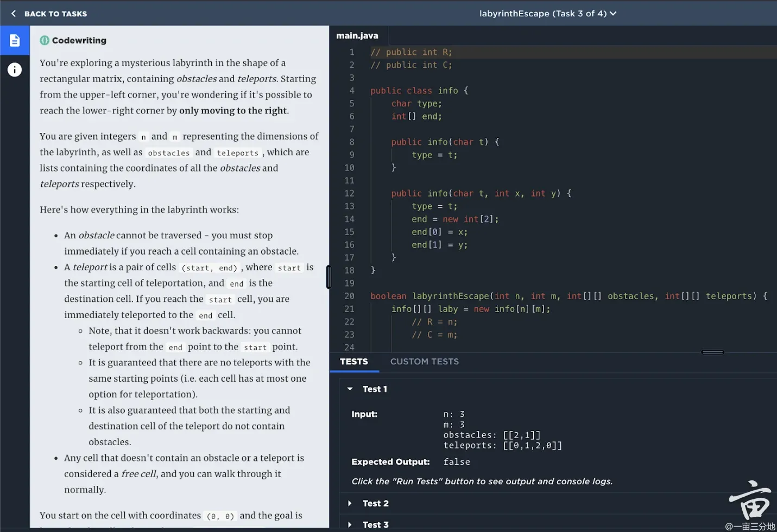The image size is (777, 532).
Task: Click the 'false' expected output value
Action: 457,462
